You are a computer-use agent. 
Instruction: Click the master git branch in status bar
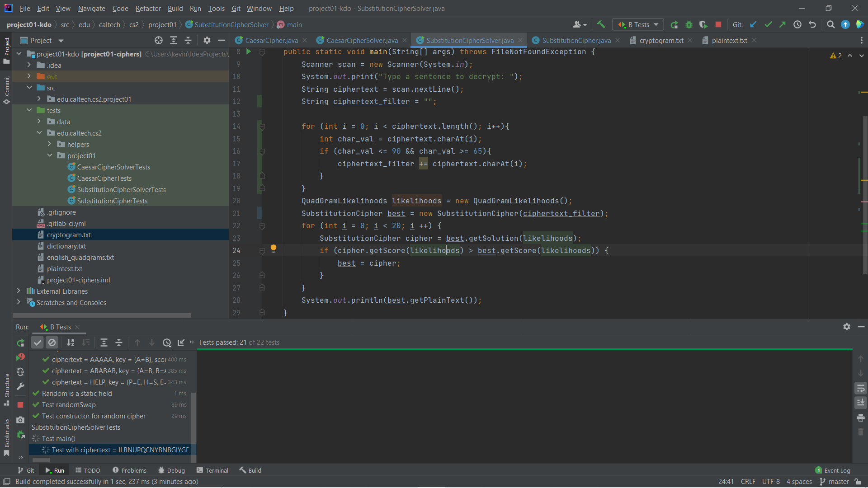click(835, 482)
